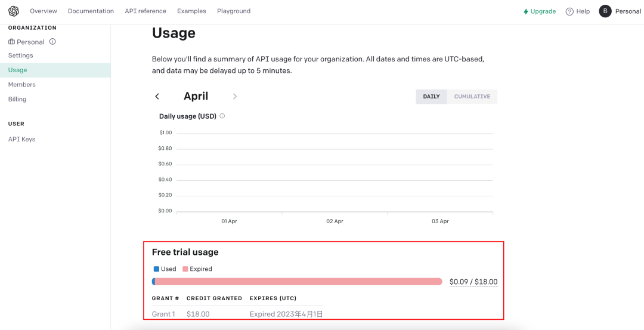The height and width of the screenshot is (330, 644).
Task: Click info icon beside Personal organization
Action: click(x=52, y=42)
